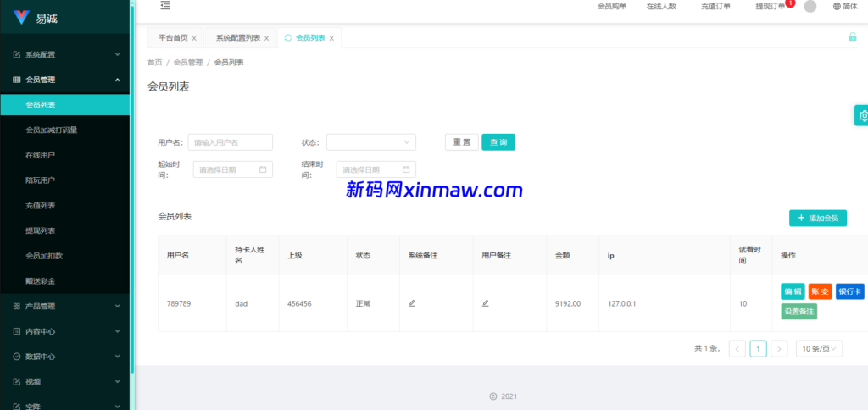Image resolution: width=868 pixels, height=410 pixels.
Task: Click 会员管理 in the breadcrumb
Action: click(188, 63)
